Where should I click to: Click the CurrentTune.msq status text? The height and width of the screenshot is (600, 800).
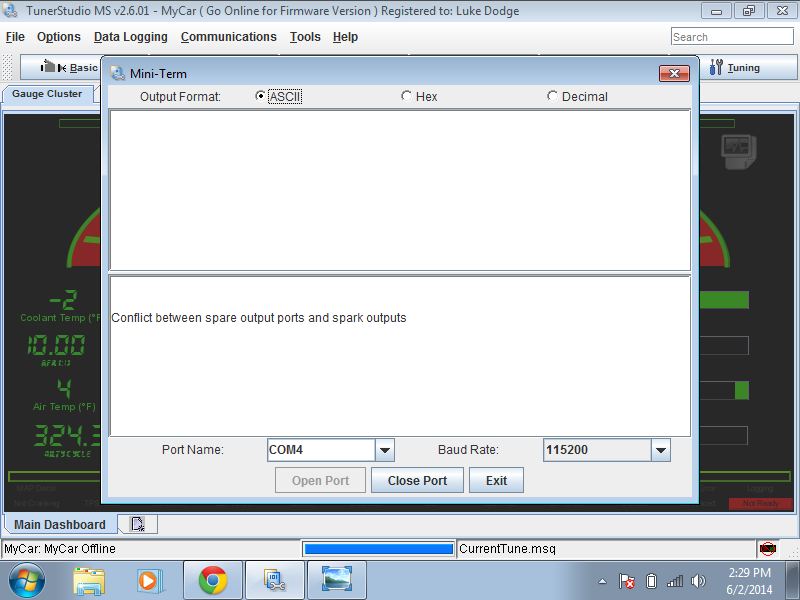tap(507, 549)
